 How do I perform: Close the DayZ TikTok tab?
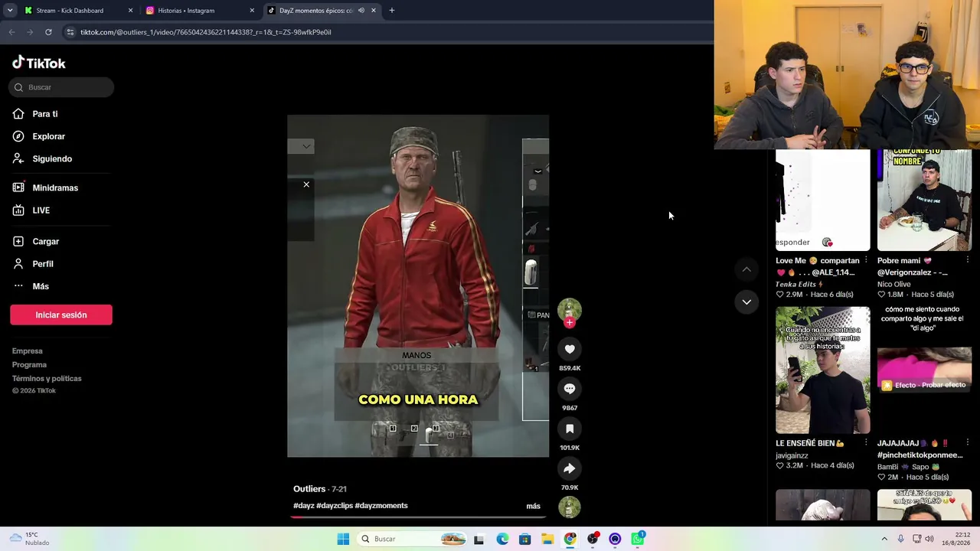(374, 11)
